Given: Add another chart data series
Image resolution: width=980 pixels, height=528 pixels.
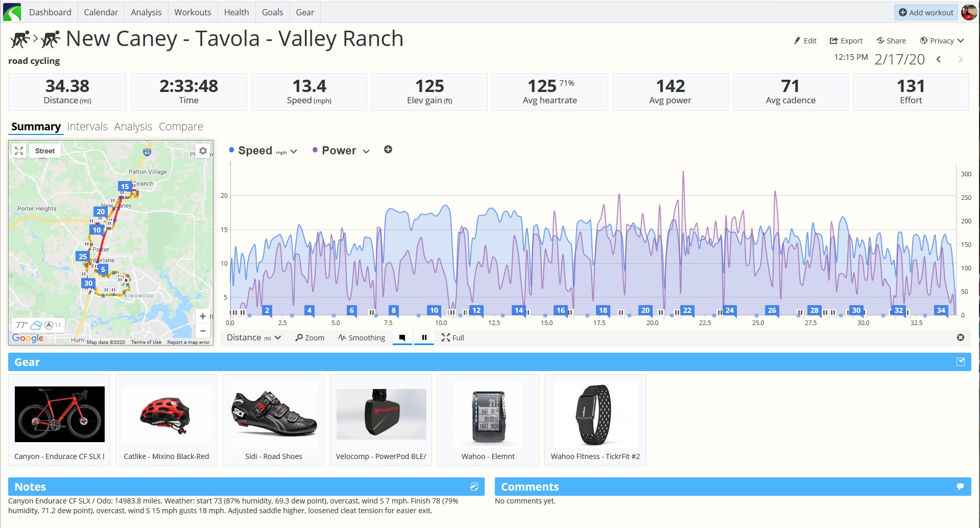Looking at the screenshot, I should (x=388, y=150).
